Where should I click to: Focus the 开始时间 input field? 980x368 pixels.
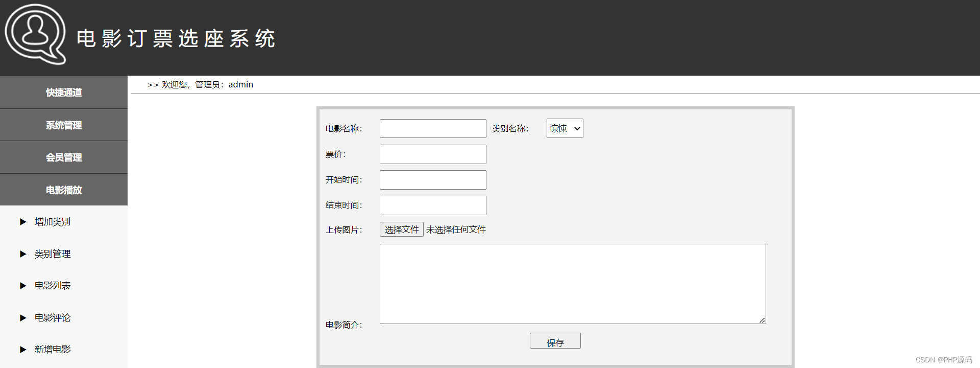point(433,180)
